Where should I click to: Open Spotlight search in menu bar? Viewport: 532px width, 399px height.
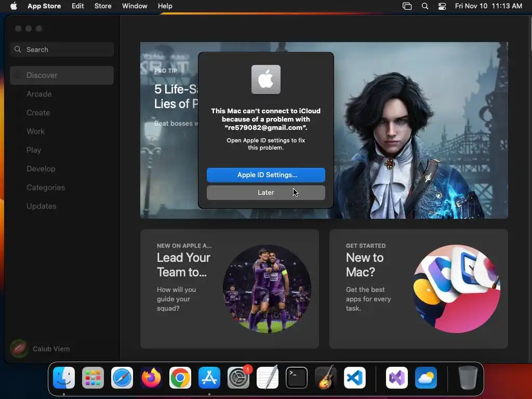pyautogui.click(x=425, y=6)
